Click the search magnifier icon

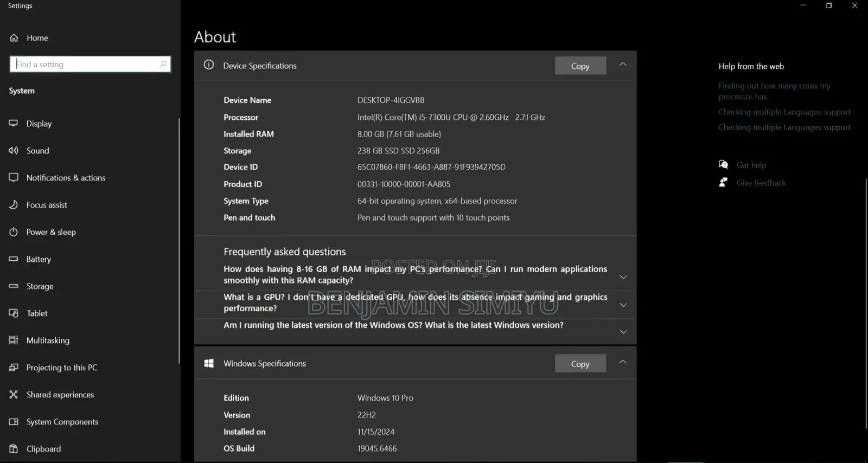163,64
